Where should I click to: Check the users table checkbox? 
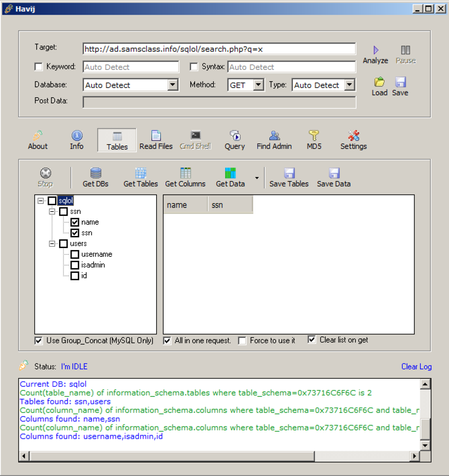[x=64, y=243]
